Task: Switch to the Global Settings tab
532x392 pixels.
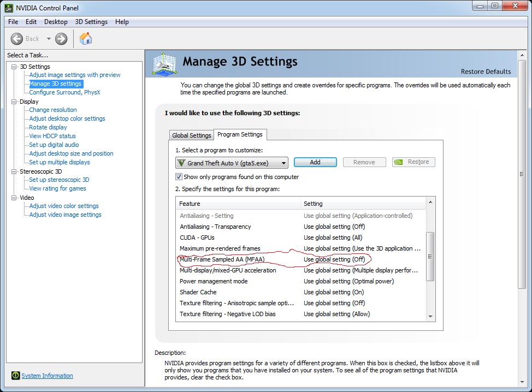Action: 191,135
